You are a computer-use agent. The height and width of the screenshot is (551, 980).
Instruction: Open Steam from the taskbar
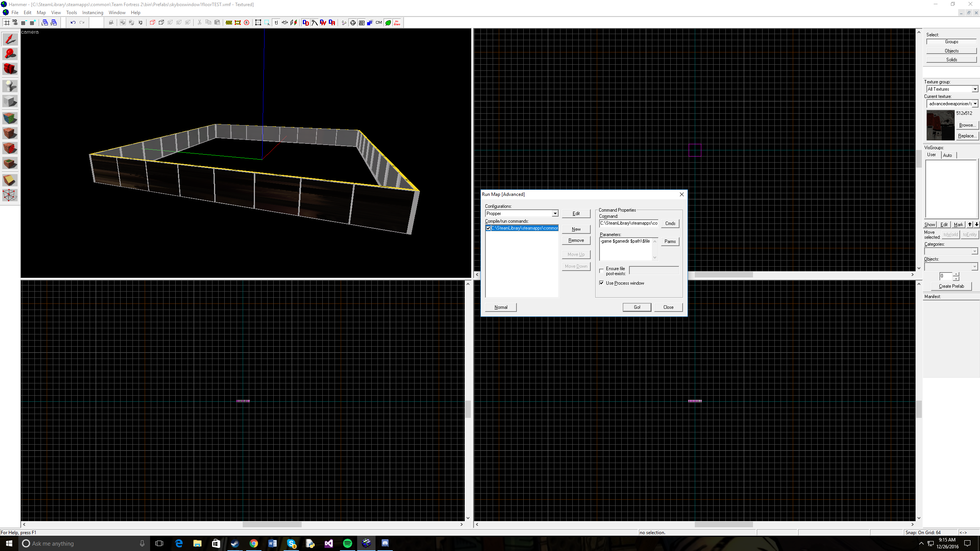235,543
